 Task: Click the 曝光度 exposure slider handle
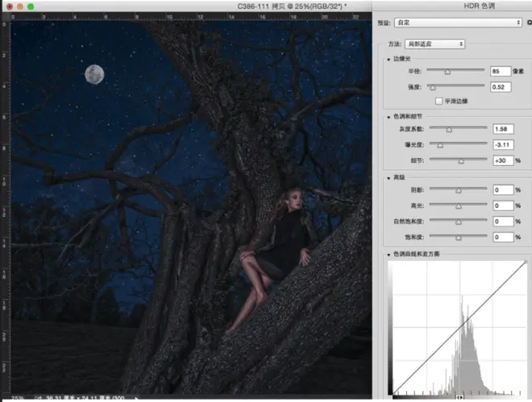point(440,145)
